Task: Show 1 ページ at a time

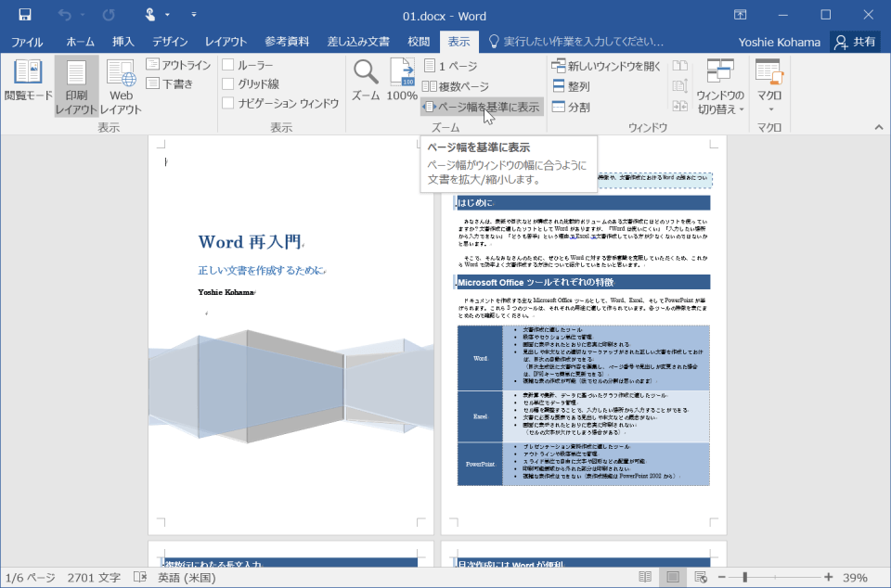Action: tap(451, 66)
